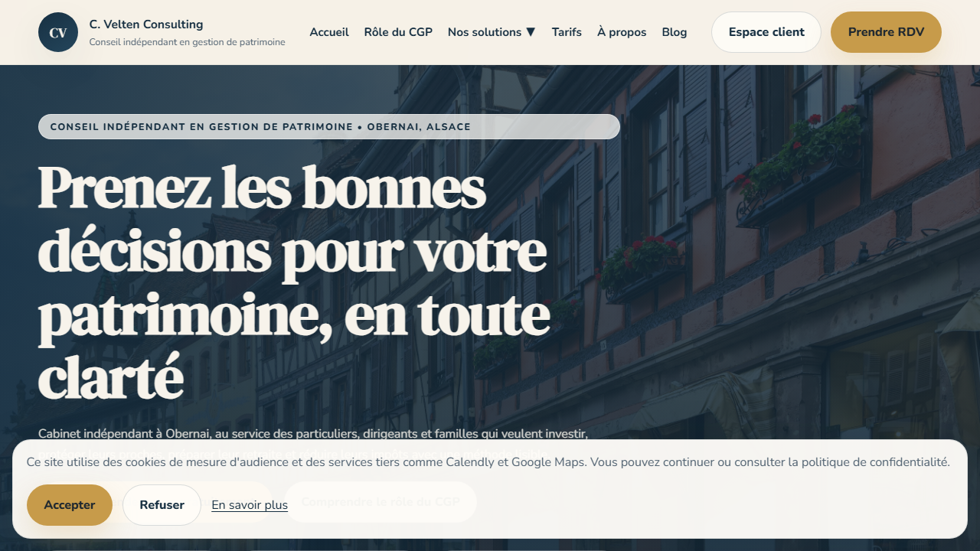Decline cookies via the Refuser button
The height and width of the screenshot is (551, 980).
point(162,505)
